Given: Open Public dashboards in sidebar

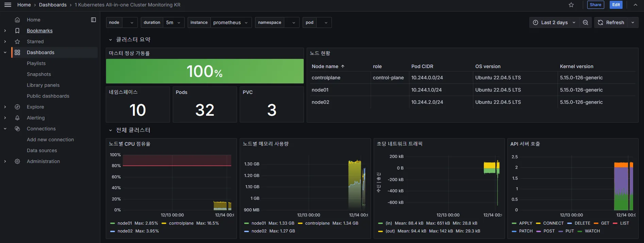Looking at the screenshot, I should (48, 96).
